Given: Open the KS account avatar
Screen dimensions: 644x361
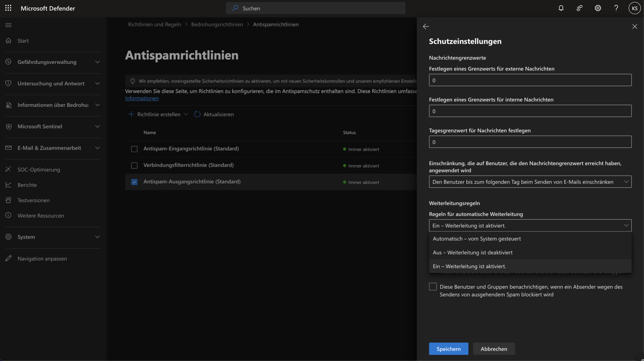Looking at the screenshot, I should (634, 8).
